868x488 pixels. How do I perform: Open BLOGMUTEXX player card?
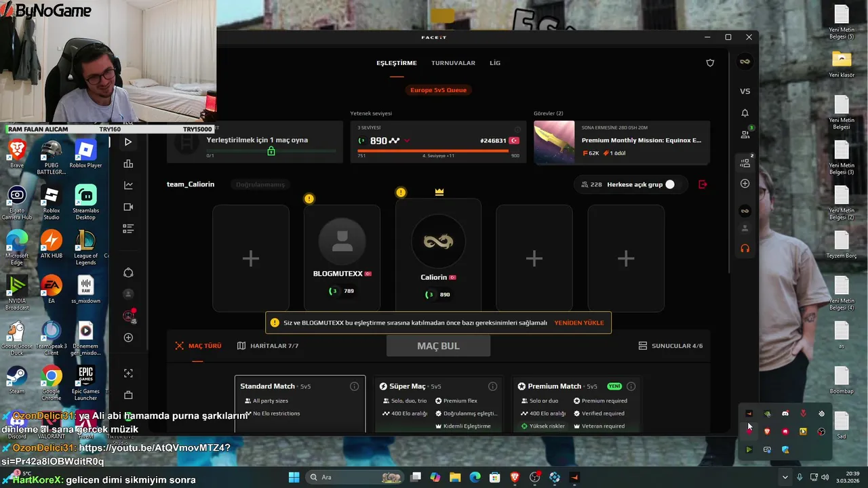342,258
